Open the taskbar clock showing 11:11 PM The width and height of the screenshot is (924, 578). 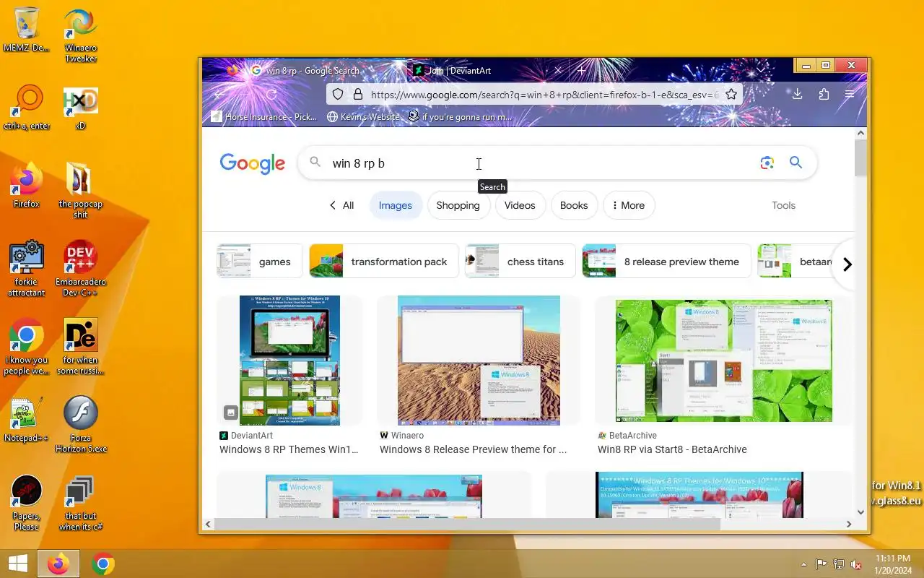click(x=893, y=564)
